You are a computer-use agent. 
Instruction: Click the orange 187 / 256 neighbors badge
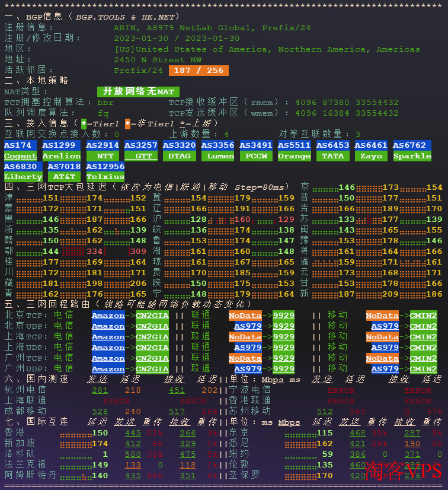pyautogui.click(x=199, y=71)
